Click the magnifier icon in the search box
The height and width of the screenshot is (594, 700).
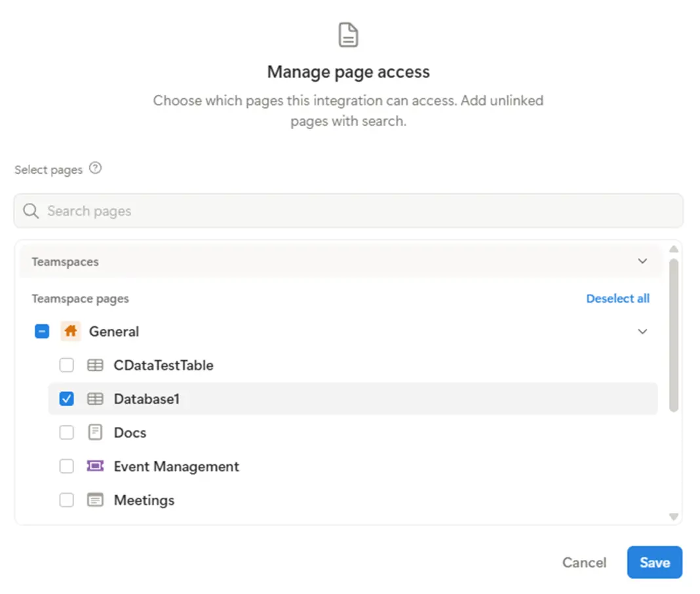(x=31, y=211)
